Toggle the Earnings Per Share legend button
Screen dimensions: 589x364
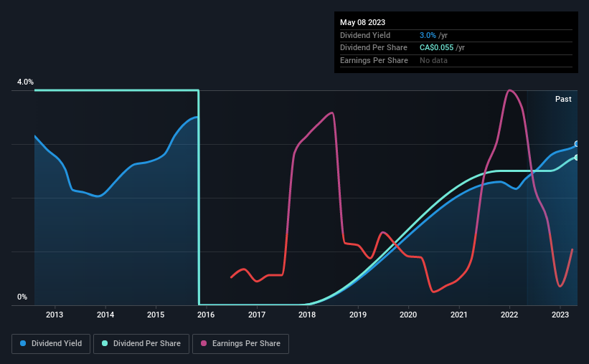240,343
